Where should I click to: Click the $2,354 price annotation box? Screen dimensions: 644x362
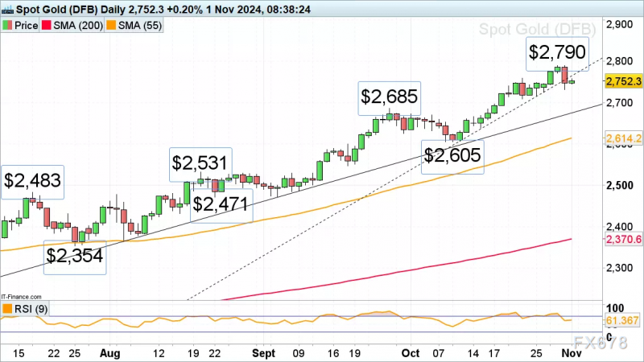[75, 257]
